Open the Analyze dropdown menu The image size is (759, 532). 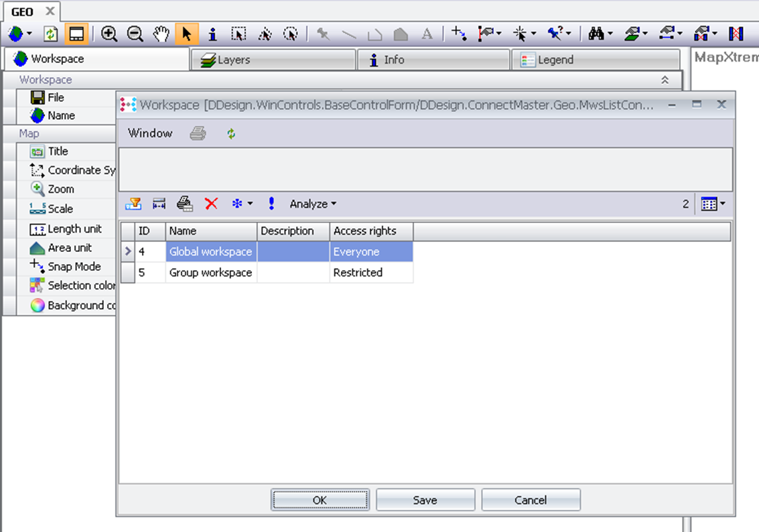pyautogui.click(x=313, y=204)
